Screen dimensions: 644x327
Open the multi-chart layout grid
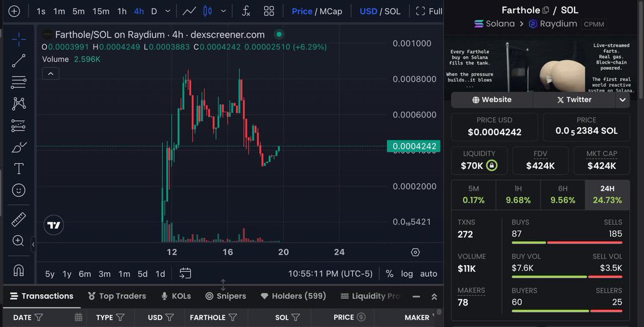[269, 11]
